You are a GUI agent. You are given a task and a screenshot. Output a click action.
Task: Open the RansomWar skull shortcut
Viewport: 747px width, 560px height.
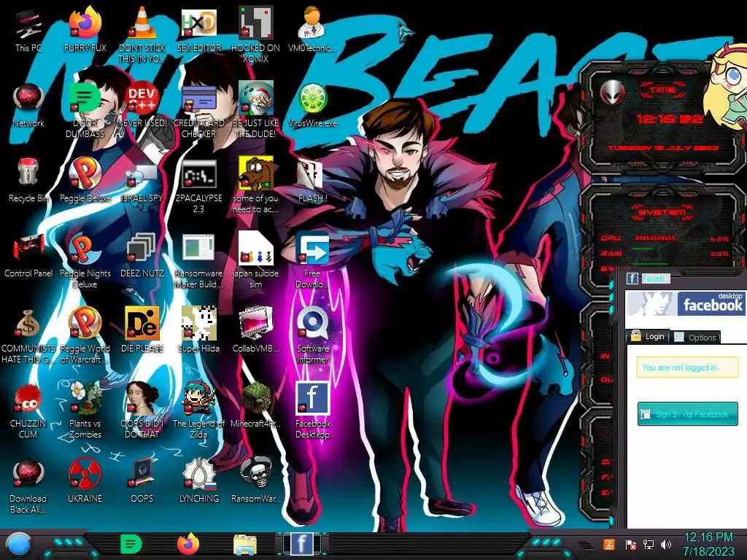256,472
